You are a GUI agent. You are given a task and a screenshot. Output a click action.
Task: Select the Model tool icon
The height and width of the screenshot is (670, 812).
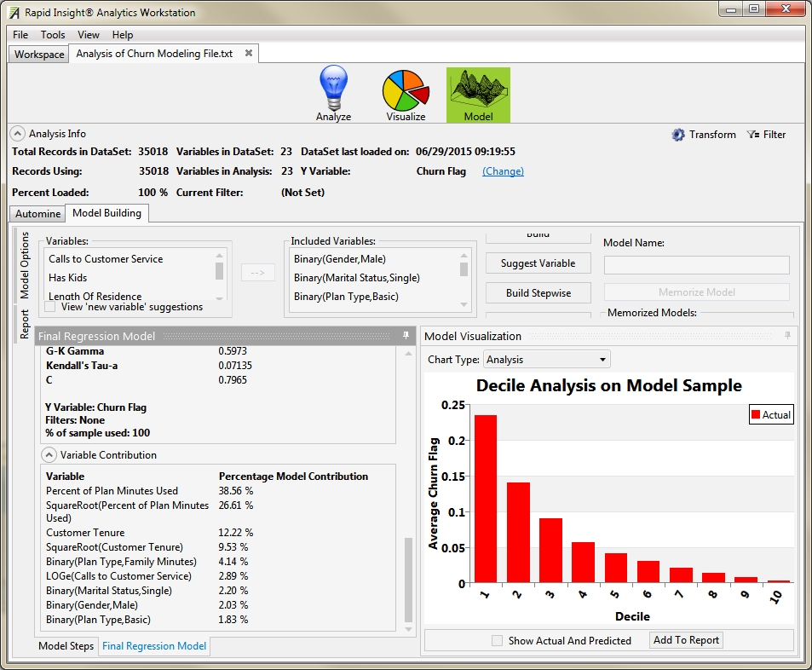478,88
